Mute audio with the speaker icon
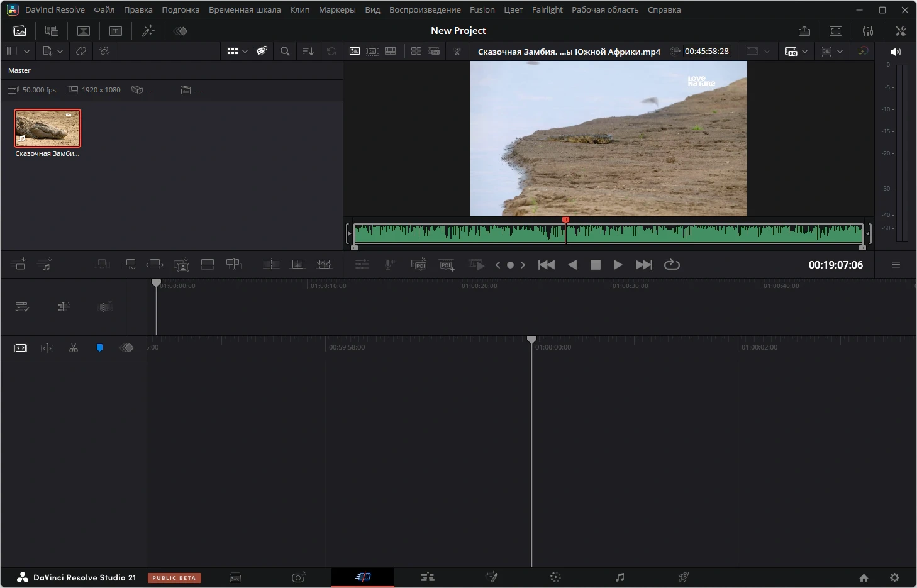Image resolution: width=917 pixels, height=588 pixels. pyautogui.click(x=896, y=52)
